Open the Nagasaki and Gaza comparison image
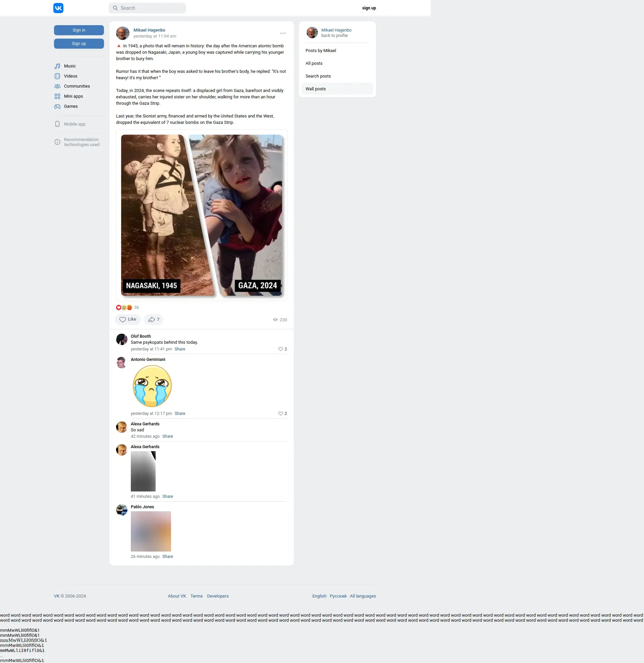 click(201, 215)
